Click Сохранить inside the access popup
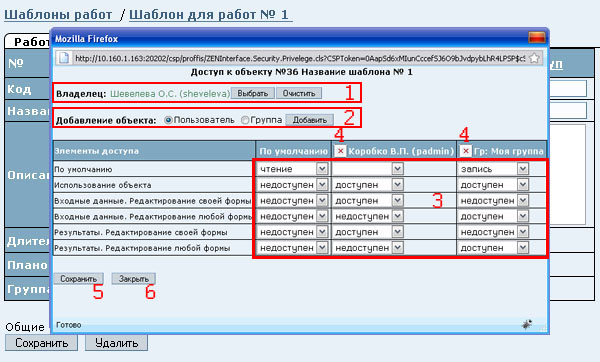 [78, 279]
